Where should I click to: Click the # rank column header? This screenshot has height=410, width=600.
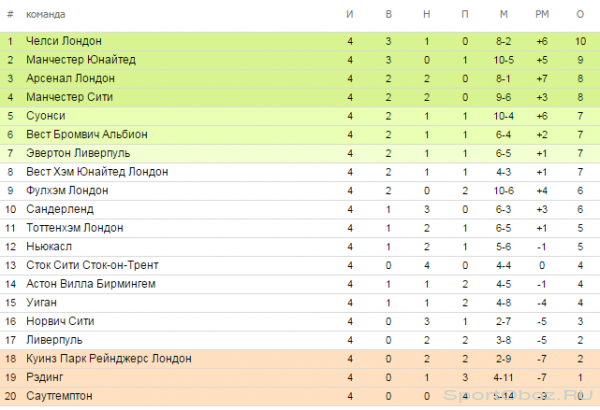pos(10,15)
